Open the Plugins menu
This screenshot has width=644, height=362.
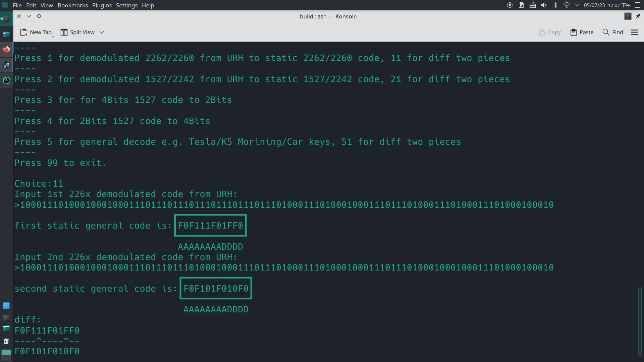[x=102, y=5]
